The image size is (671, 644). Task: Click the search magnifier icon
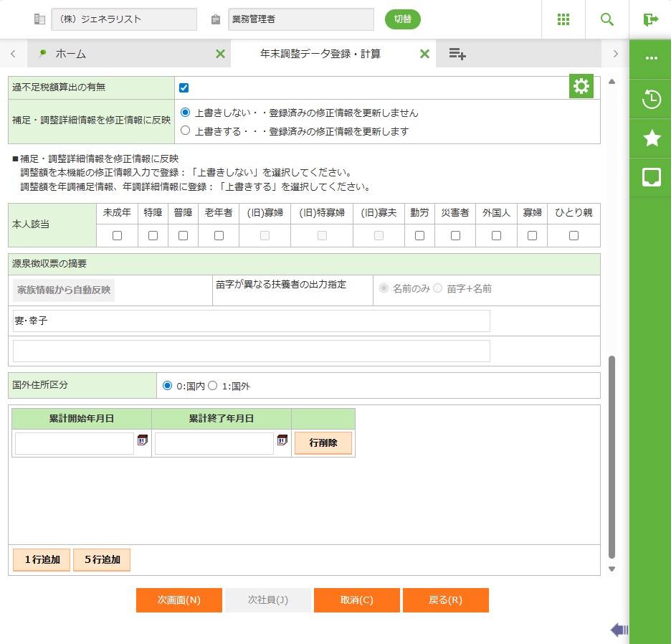tap(607, 19)
